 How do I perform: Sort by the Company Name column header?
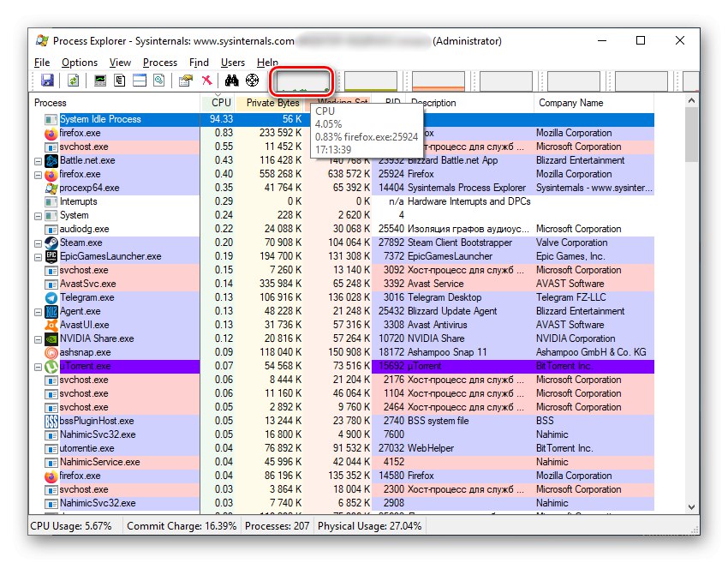570,103
